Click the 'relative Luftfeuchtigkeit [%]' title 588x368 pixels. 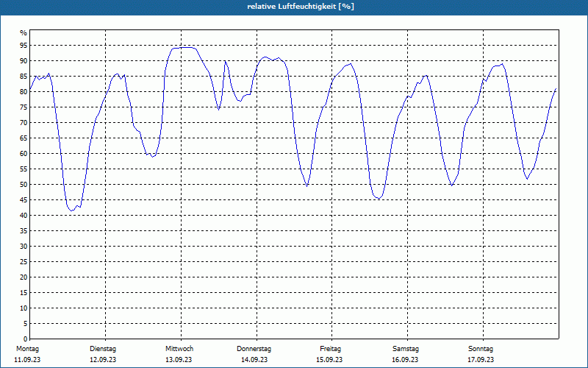pos(301,7)
